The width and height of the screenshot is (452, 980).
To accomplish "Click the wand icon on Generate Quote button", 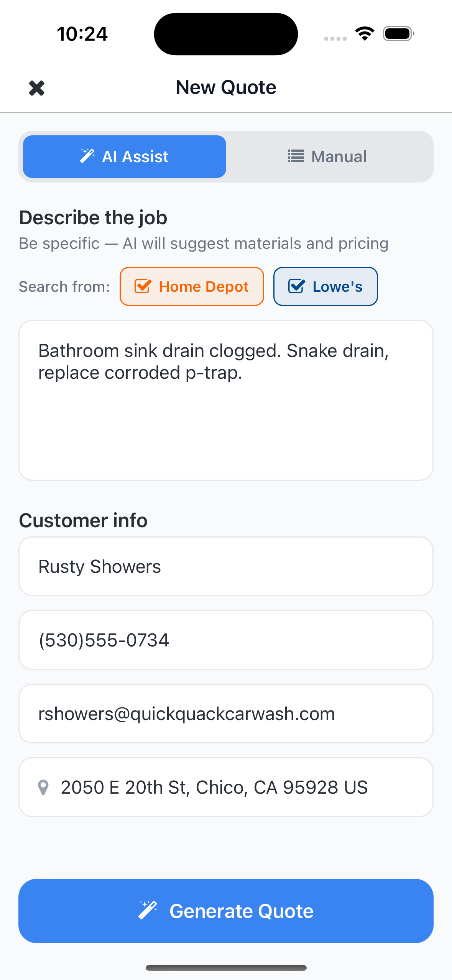I will click(149, 911).
